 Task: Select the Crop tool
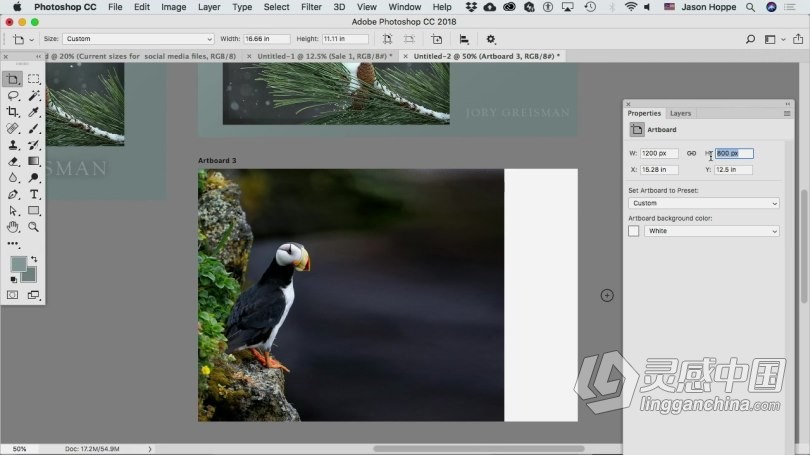(x=13, y=112)
